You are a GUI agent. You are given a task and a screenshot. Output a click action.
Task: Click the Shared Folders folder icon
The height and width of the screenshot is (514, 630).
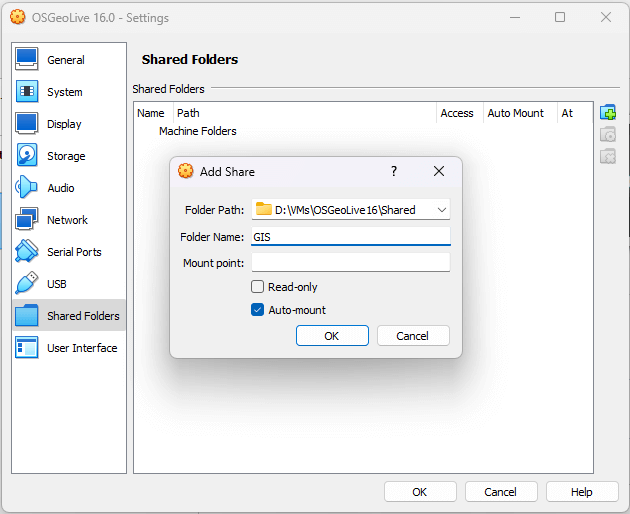pyautogui.click(x=27, y=315)
